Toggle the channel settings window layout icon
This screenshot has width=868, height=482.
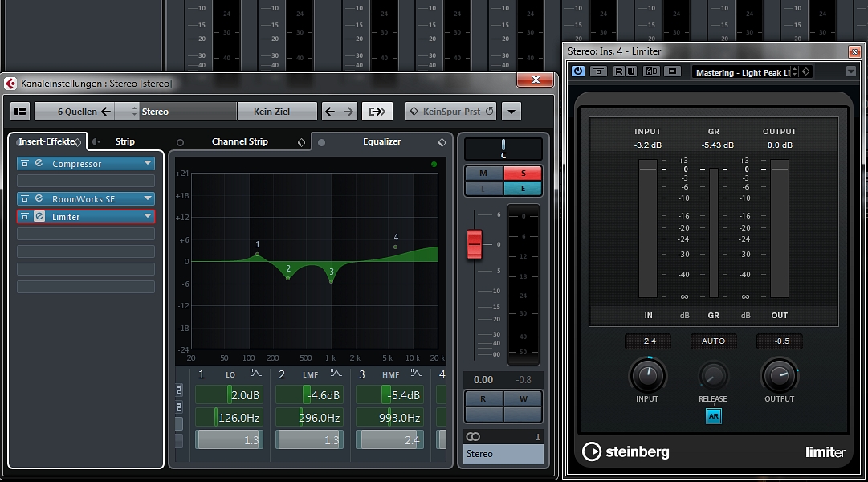point(20,112)
